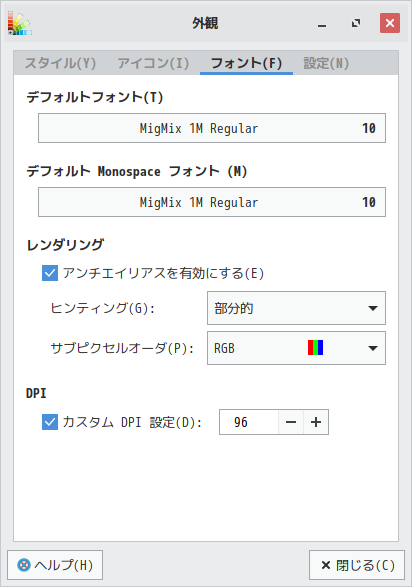The image size is (412, 587).
Task: Click the ヒンティング(G): label
Action: point(103,308)
